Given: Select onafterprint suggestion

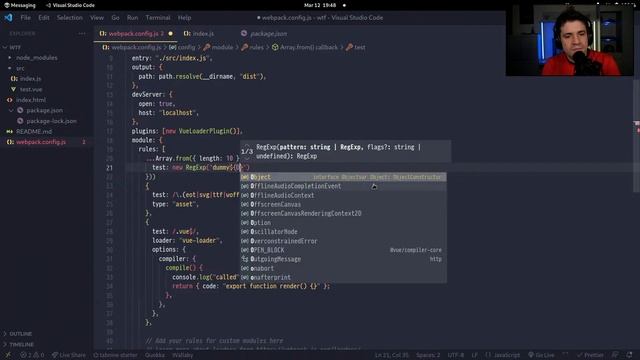Looking at the screenshot, I should point(343,277).
